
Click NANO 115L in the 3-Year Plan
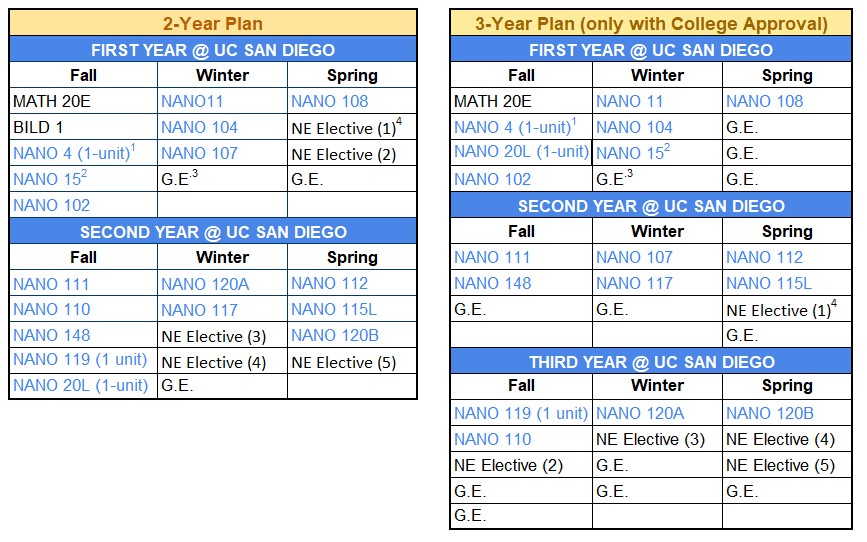[x=769, y=283]
